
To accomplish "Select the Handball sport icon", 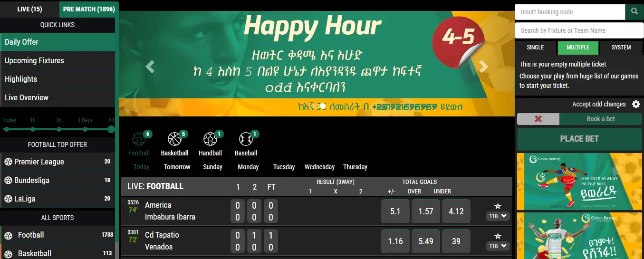I will tap(210, 139).
